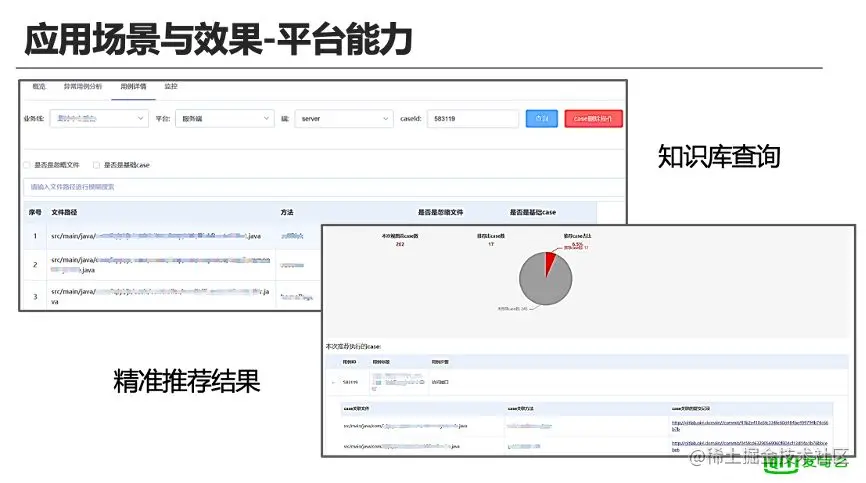The height and width of the screenshot is (483, 866).
Task: Enable the 是否是基础case checkbox
Action: (x=96, y=164)
